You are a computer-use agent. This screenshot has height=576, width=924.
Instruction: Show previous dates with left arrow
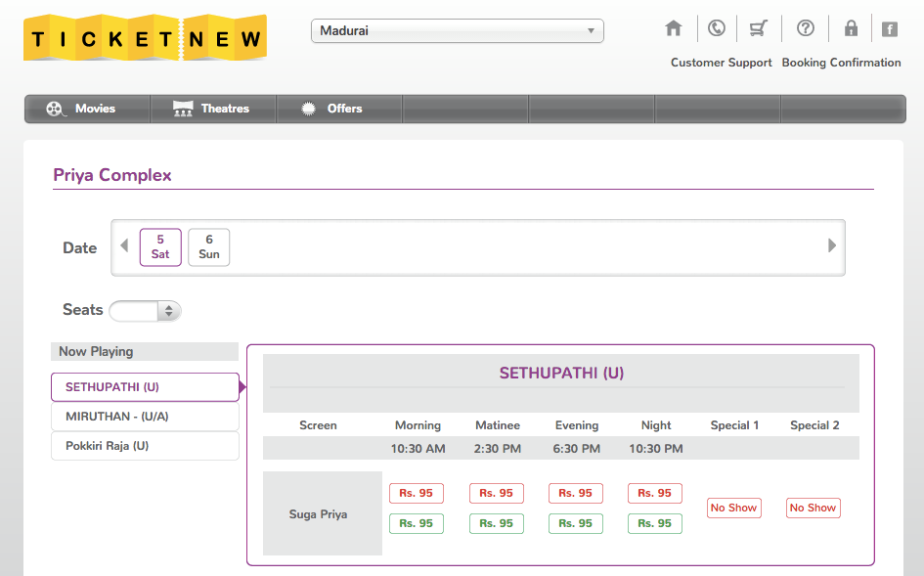point(124,245)
